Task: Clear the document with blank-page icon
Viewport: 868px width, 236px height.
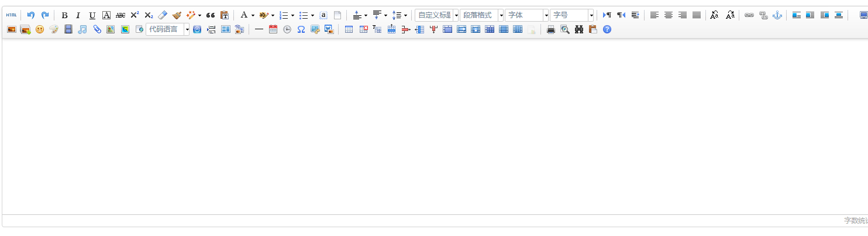Action: pyautogui.click(x=337, y=15)
